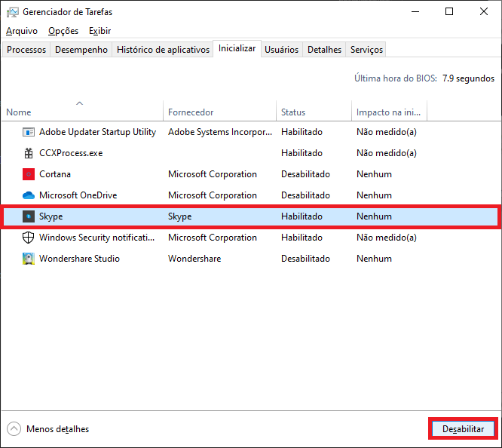This screenshot has height=448, width=502.
Task: Click Não medido(a) impact in Windows Security row
Action: coord(387,238)
